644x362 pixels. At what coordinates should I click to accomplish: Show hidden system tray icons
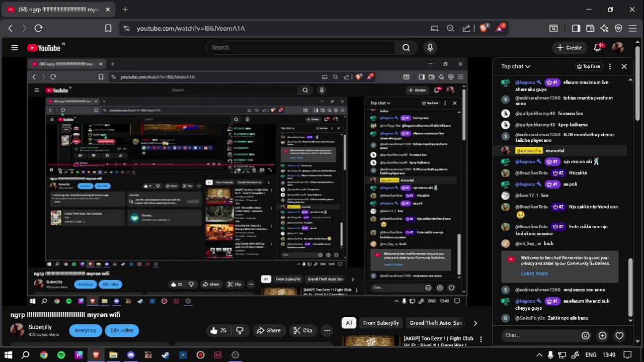540,355
